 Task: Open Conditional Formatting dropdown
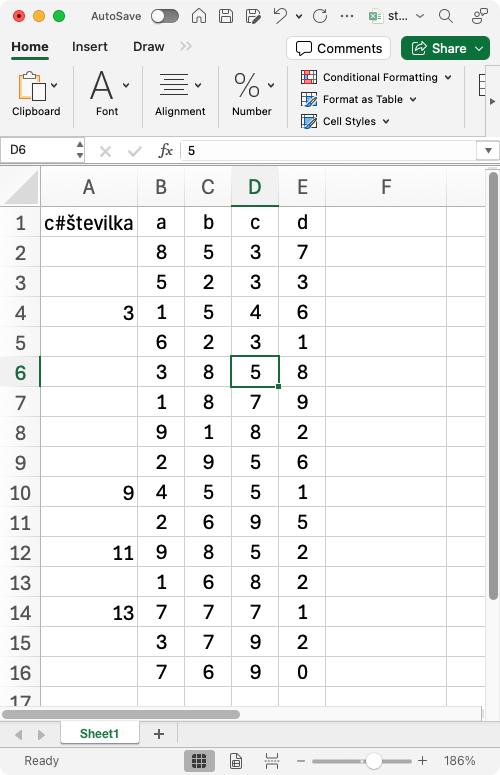tap(376, 77)
